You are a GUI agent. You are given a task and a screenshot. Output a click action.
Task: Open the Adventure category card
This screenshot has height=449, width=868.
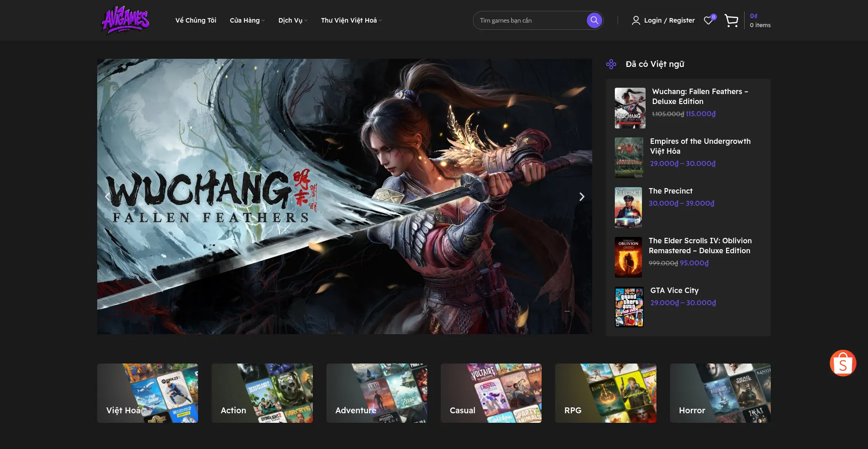377,393
